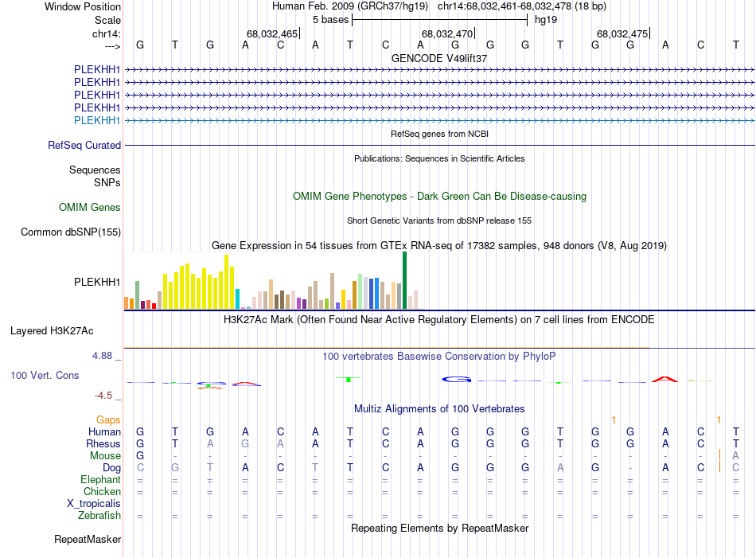The width and height of the screenshot is (756, 558).
Task: Click the red A PhyloP conservation letter
Action: point(664,379)
